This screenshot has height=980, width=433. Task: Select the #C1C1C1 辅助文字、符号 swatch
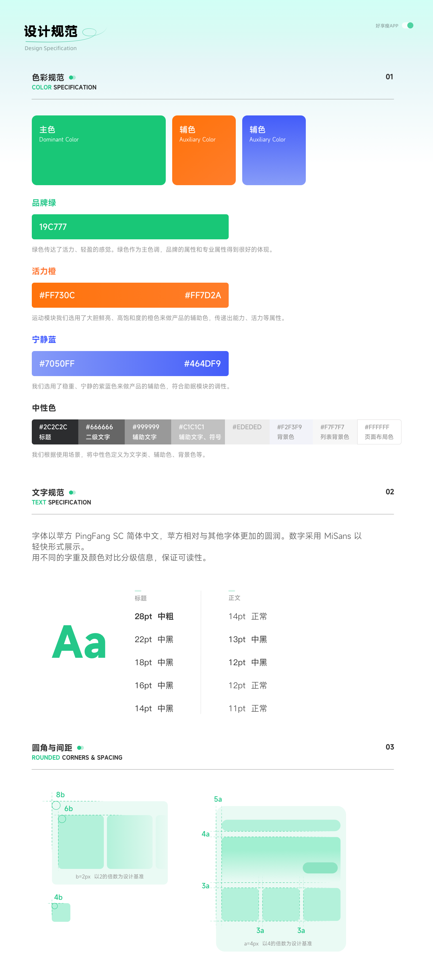pos(198,432)
